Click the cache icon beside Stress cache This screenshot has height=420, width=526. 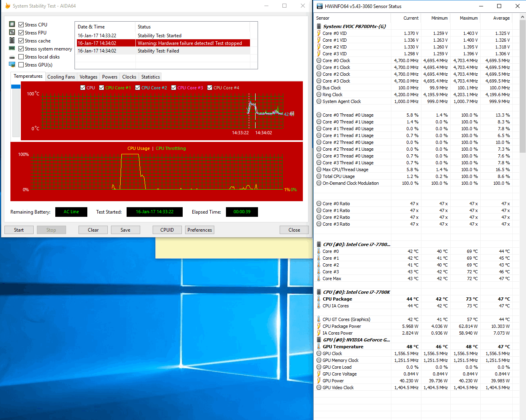12,40
